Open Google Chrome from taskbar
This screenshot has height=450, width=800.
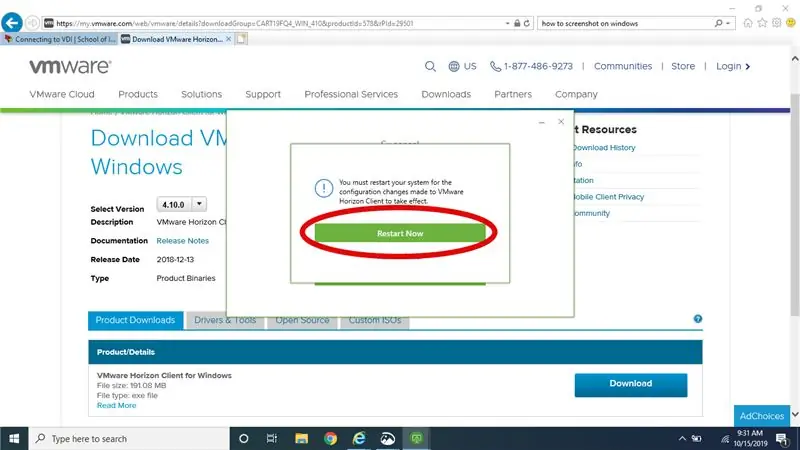[x=331, y=439]
